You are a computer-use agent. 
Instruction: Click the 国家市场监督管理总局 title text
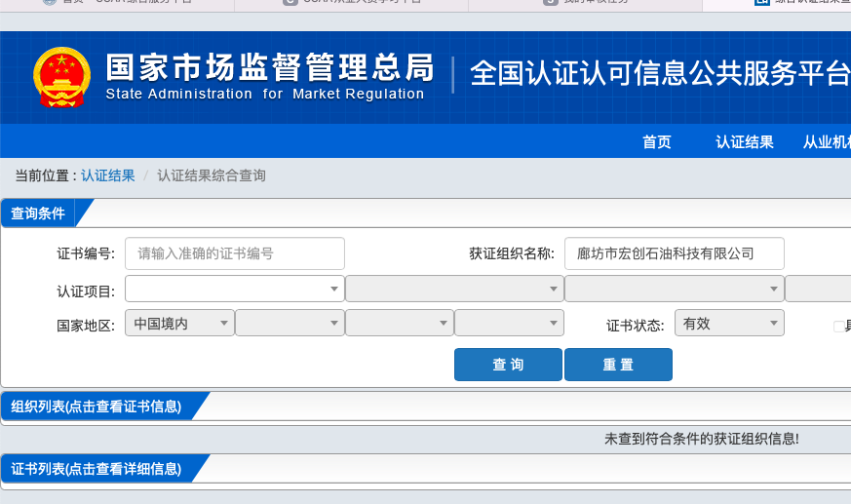(270, 67)
